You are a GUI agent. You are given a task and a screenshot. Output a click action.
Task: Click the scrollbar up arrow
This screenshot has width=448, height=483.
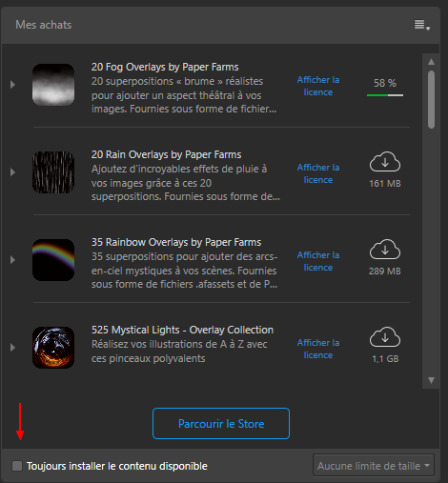coord(431,62)
